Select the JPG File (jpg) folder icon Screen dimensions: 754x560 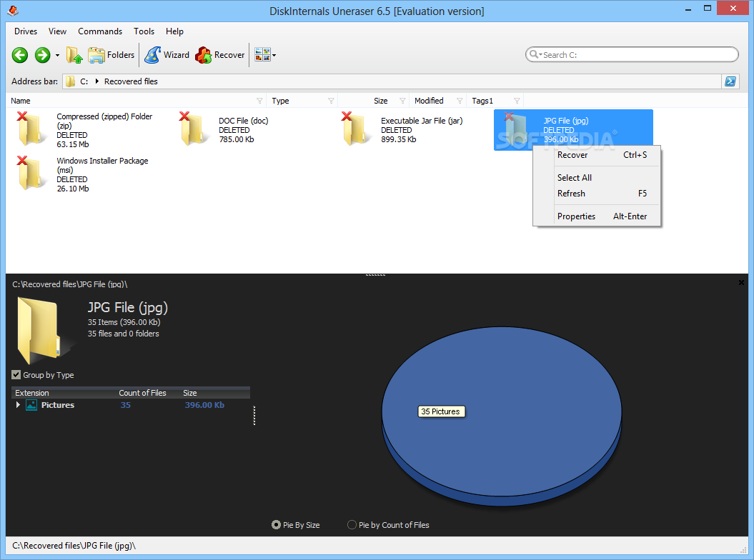(x=517, y=129)
